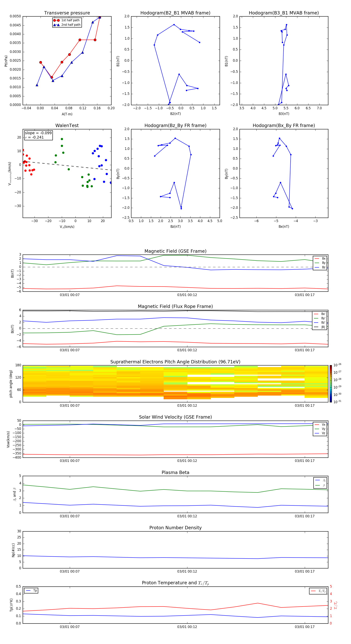Click '03/01 00:12' tick under GSE magnetic field
Screen dimensions: 351x644
(x=187, y=295)
